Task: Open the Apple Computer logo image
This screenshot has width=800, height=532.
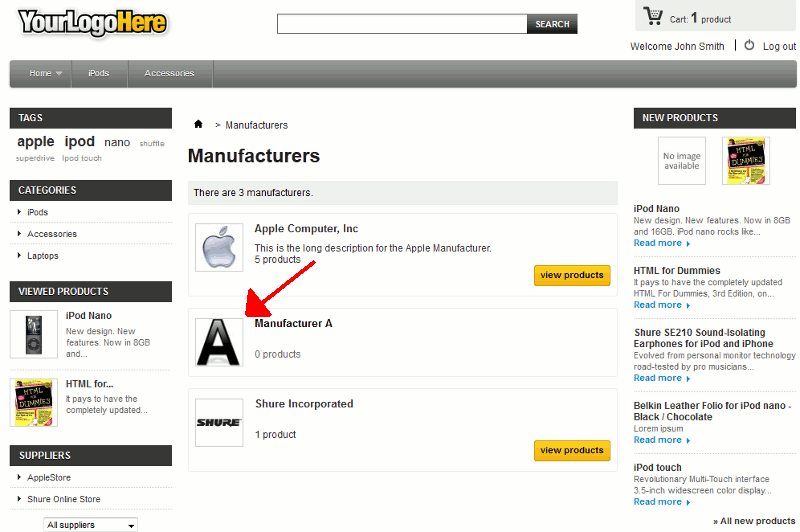Action: tap(219, 247)
